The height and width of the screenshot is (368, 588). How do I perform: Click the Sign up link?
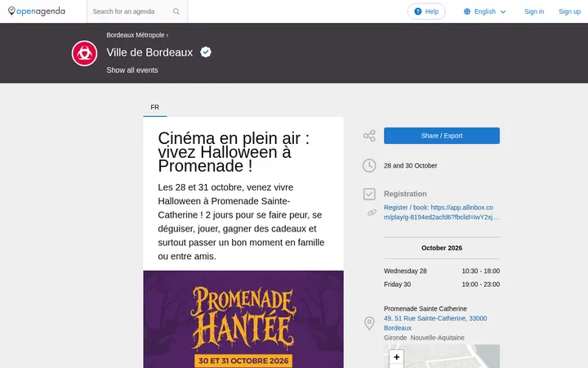[569, 11]
